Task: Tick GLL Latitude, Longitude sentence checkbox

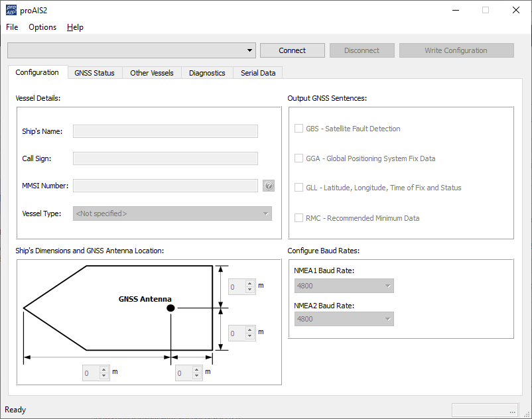Action: click(299, 188)
